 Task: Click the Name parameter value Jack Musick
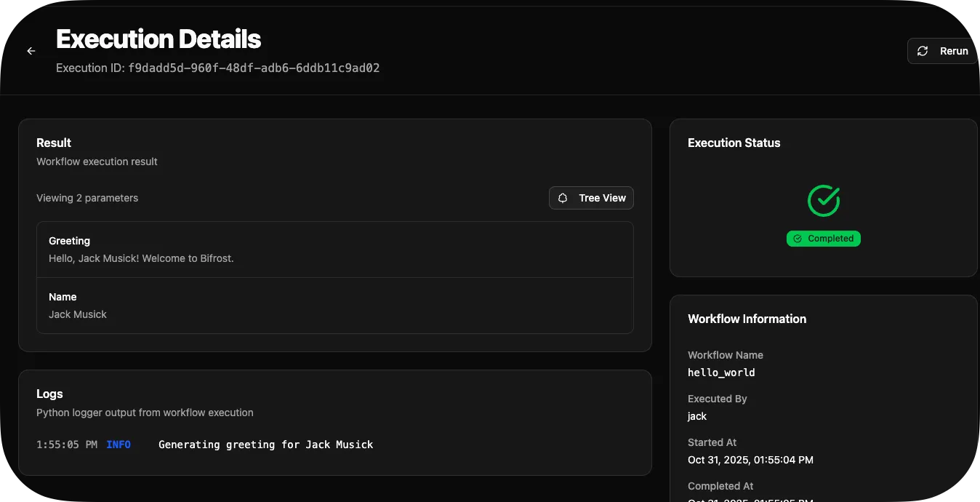[78, 314]
